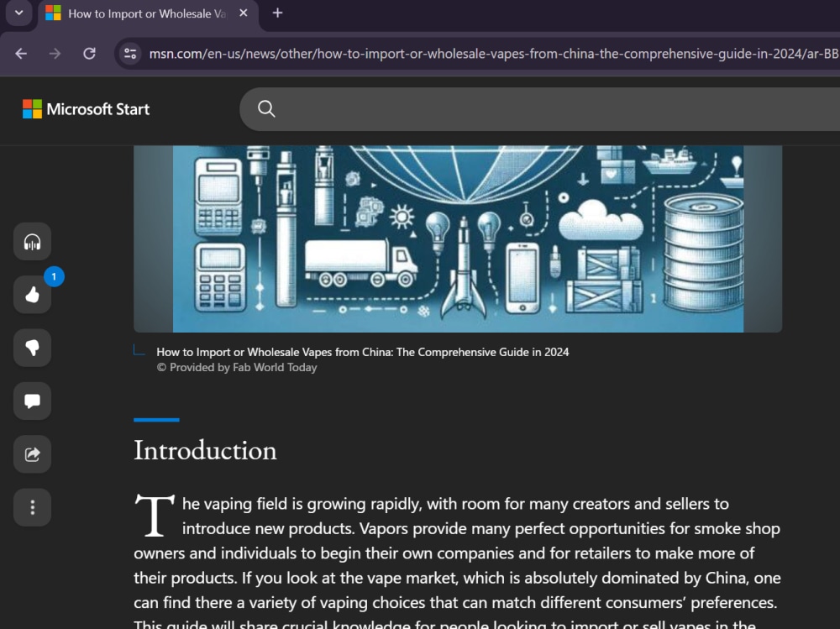This screenshot has height=629, width=840.
Task: Click the Microsoft Start logo
Action: click(86, 109)
